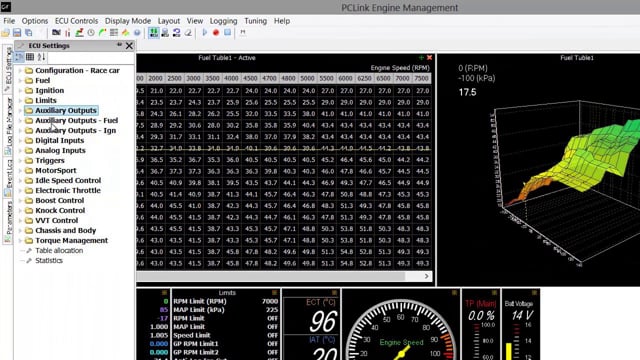Click the red bar graph toolbar icon

[x=68, y=33]
